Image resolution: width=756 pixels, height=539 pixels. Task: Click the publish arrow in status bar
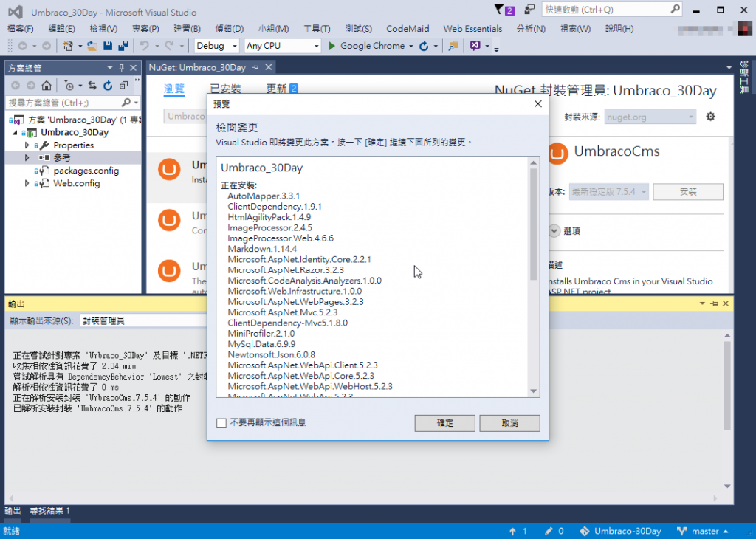512,531
